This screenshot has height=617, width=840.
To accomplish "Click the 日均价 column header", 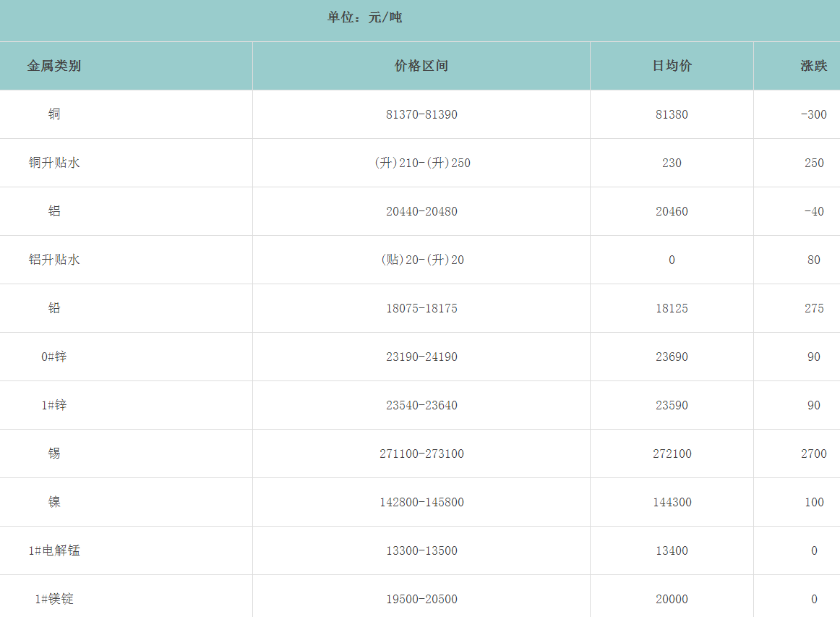I will coord(672,66).
